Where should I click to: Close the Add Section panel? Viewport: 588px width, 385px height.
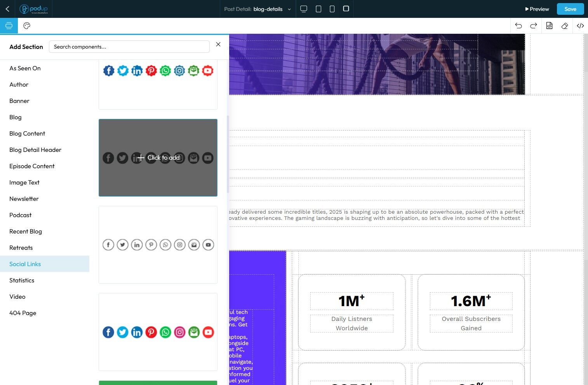pos(218,44)
